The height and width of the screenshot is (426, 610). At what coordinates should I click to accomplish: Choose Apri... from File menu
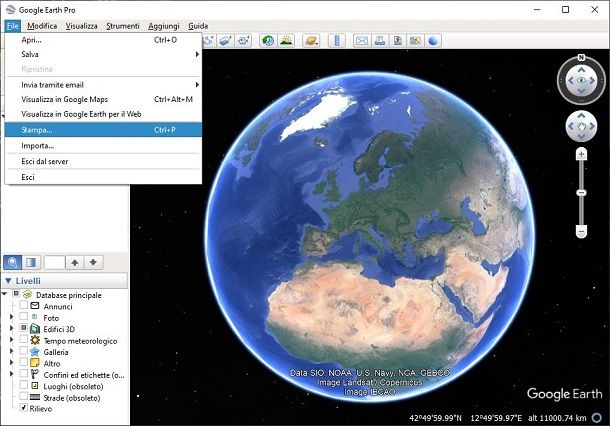click(x=103, y=40)
